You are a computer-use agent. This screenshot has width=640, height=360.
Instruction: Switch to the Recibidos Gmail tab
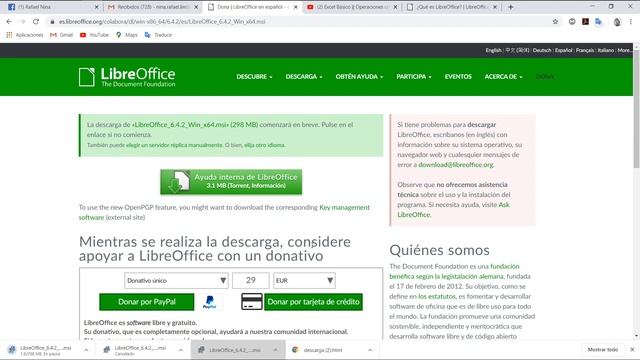(x=151, y=7)
